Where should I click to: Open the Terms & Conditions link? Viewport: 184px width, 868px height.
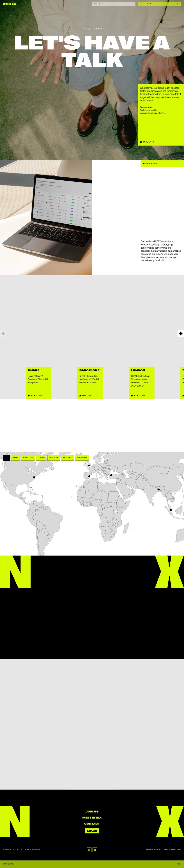coord(172,849)
